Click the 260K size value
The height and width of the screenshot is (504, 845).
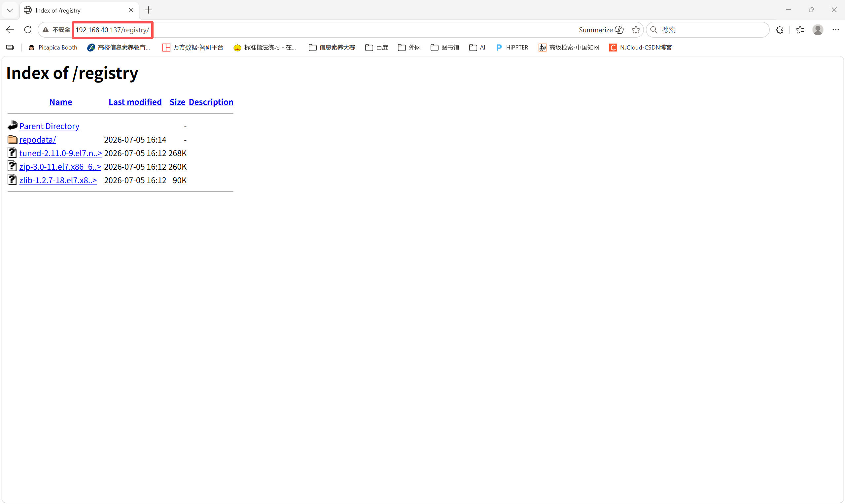point(177,167)
